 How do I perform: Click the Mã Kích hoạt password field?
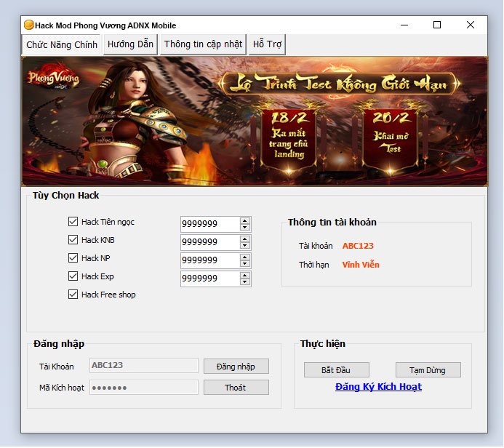point(144,388)
